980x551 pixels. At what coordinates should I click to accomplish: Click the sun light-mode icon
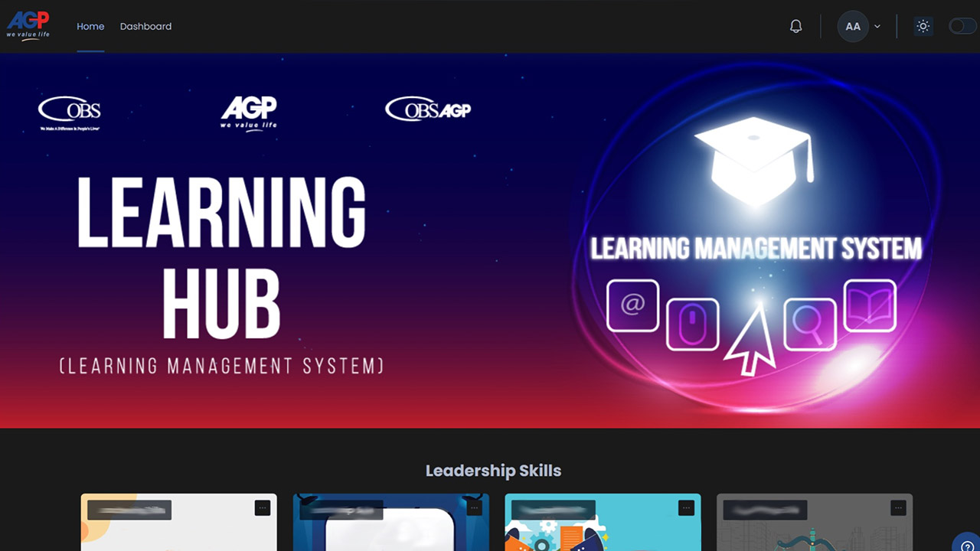pyautogui.click(x=923, y=26)
